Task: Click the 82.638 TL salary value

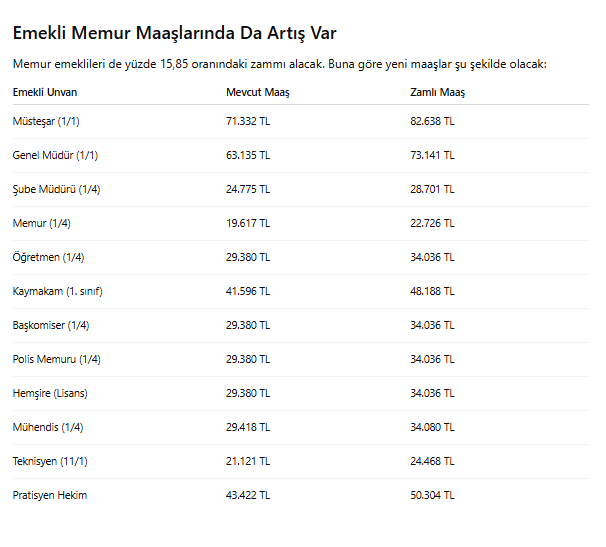Action: (432, 121)
